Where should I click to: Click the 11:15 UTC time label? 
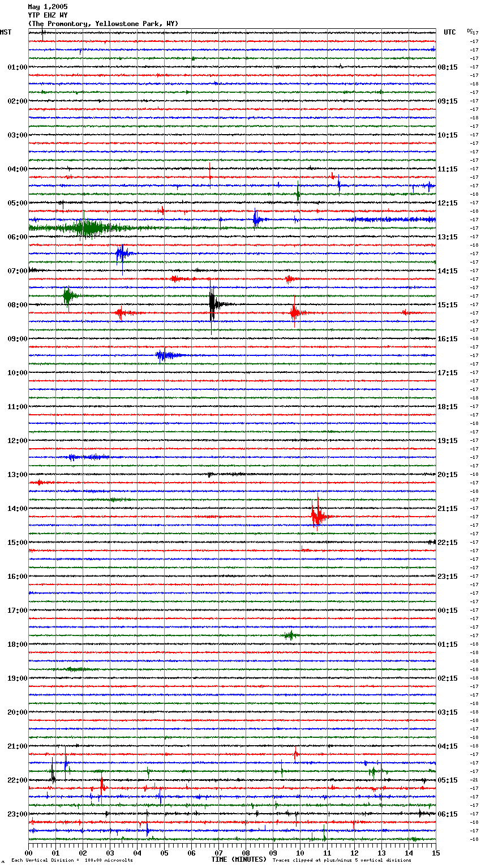(x=448, y=169)
